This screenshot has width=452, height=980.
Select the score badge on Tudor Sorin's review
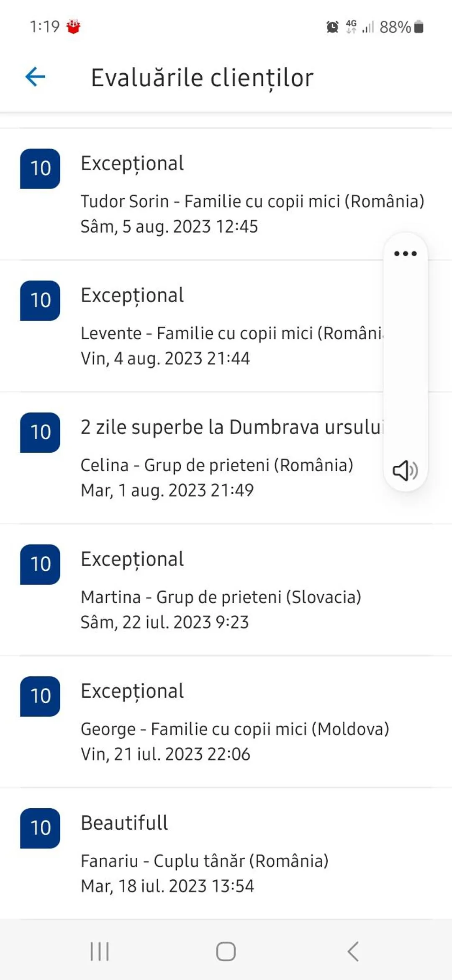point(40,169)
